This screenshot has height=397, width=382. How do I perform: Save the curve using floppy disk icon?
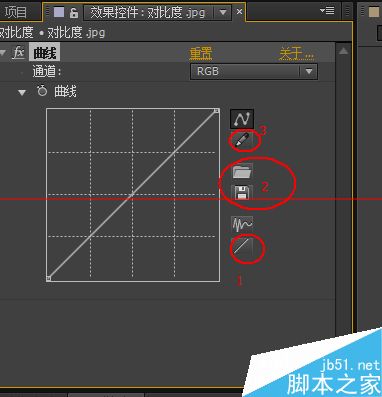click(242, 193)
